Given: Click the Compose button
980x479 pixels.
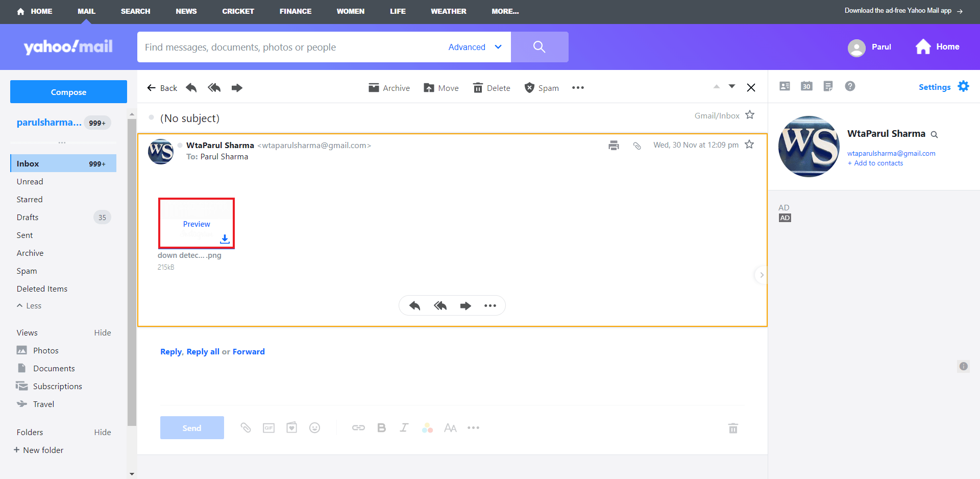Looking at the screenshot, I should click(68, 92).
